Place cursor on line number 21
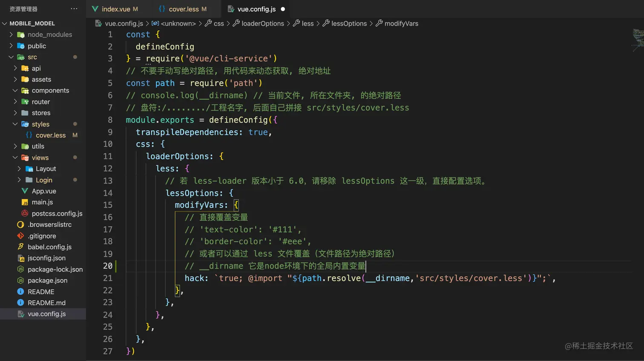The width and height of the screenshot is (644, 361). coord(108,278)
